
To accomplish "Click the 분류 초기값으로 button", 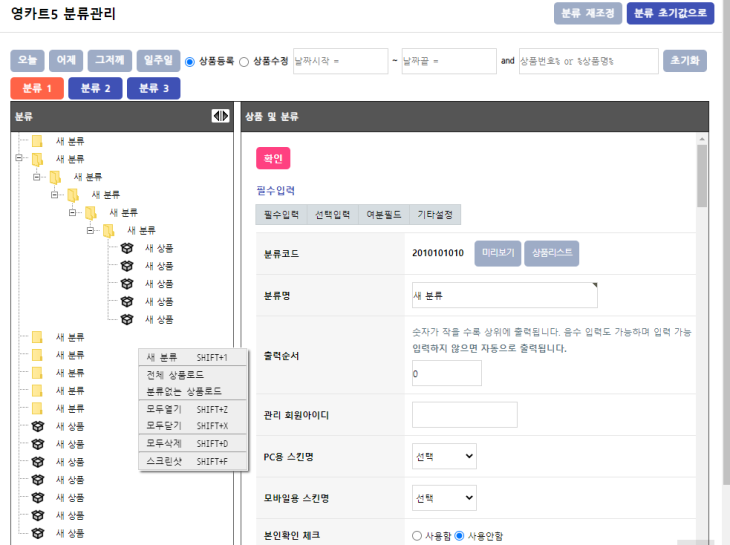I will click(670, 13).
